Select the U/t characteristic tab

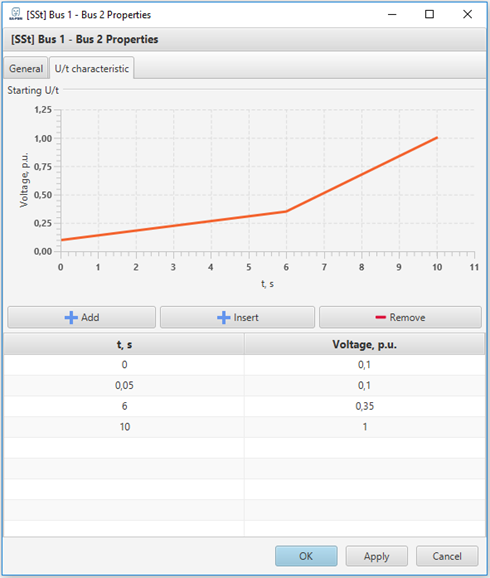(91, 68)
